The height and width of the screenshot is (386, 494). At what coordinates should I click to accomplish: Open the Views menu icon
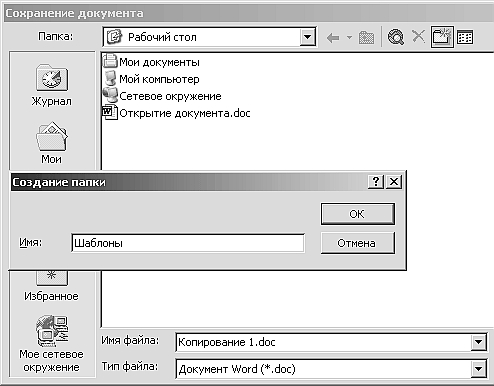click(465, 37)
